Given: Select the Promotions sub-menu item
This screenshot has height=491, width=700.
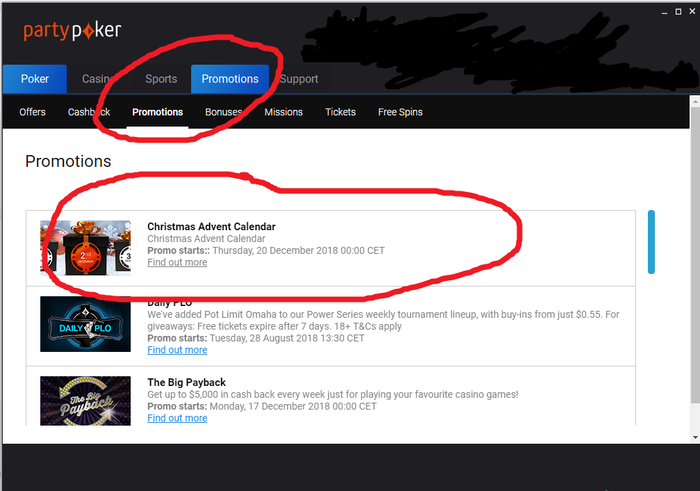Looking at the screenshot, I should [x=158, y=112].
